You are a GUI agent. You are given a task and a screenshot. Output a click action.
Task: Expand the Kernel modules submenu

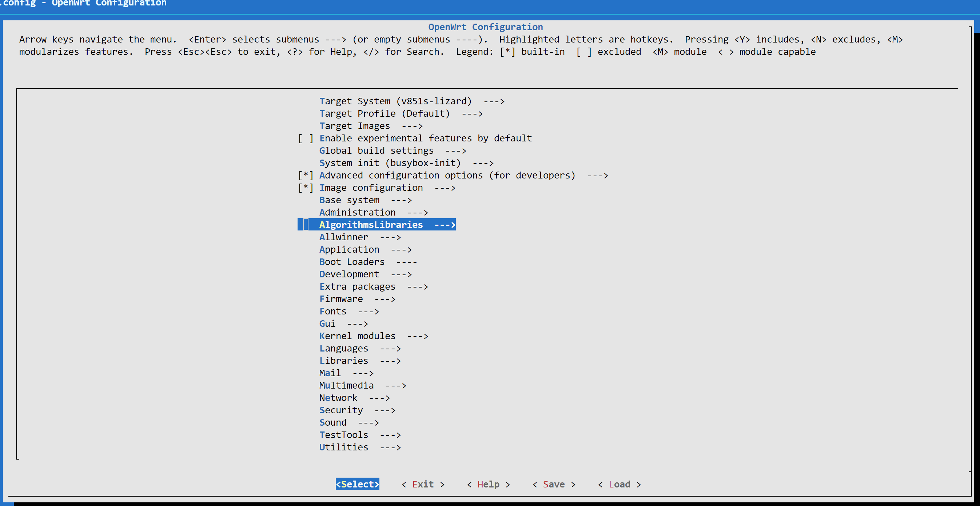coord(357,336)
